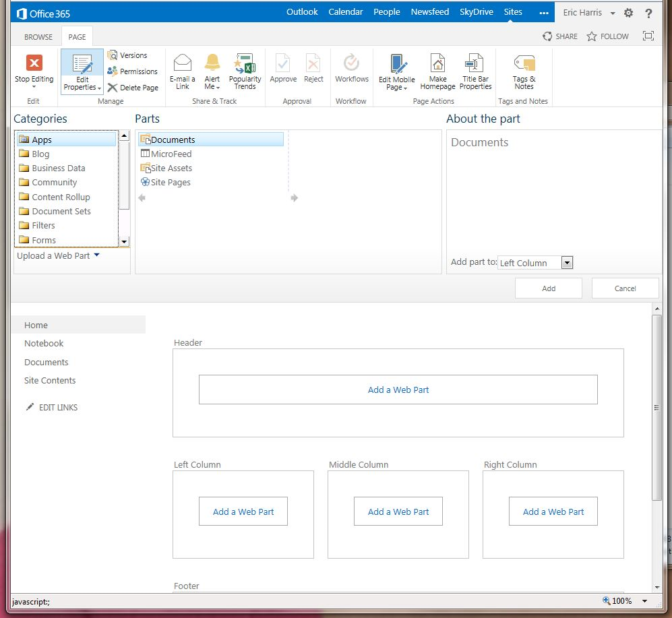Toggle focus on content icon
This screenshot has height=618, width=672.
[648, 36]
